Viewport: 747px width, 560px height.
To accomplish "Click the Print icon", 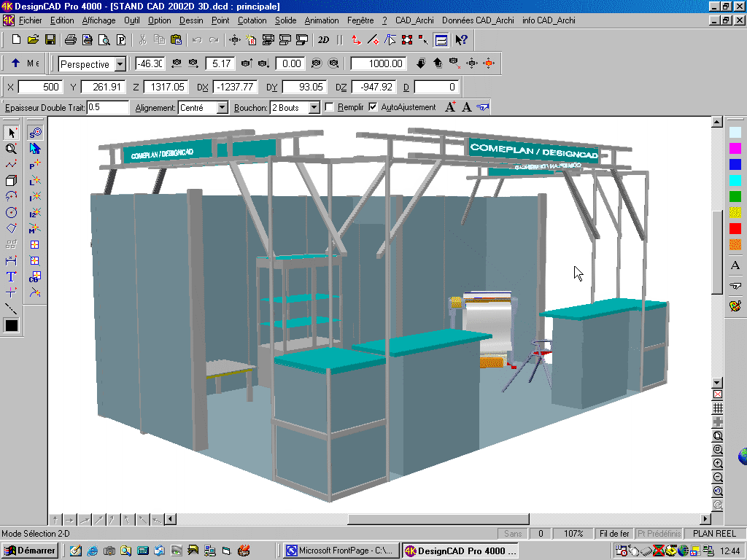I will 71,40.
